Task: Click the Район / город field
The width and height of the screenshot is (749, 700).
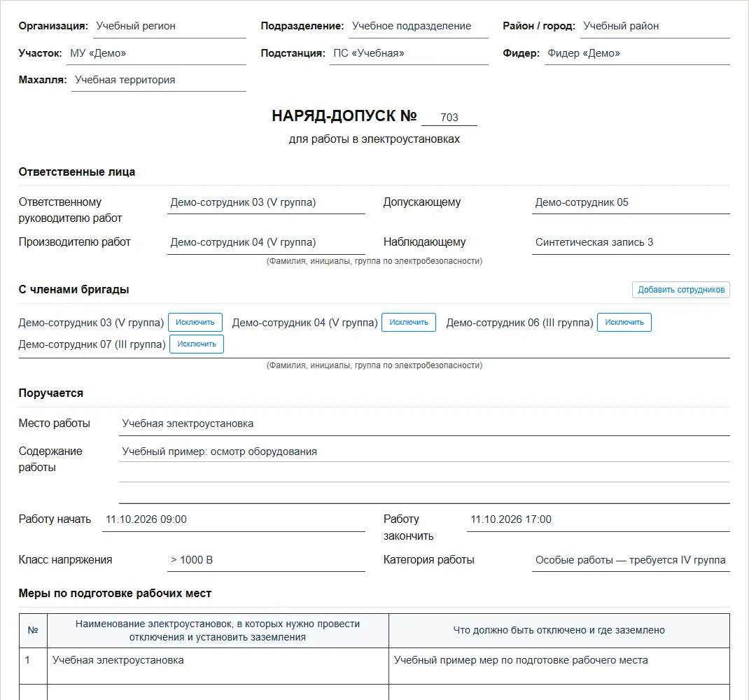Action: click(655, 27)
